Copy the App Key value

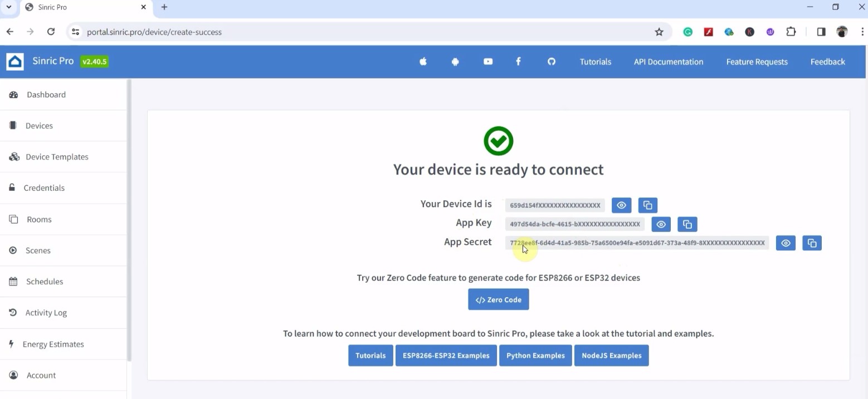pos(687,224)
